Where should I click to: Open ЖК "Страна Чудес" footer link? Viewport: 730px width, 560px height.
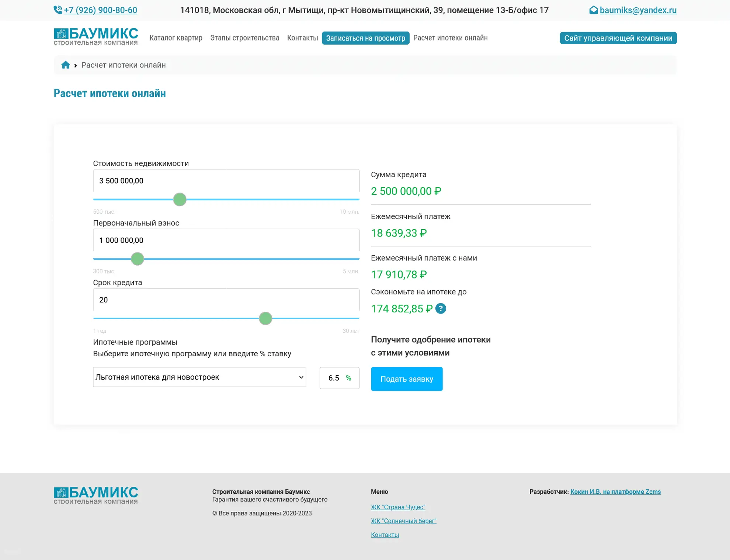tap(398, 507)
